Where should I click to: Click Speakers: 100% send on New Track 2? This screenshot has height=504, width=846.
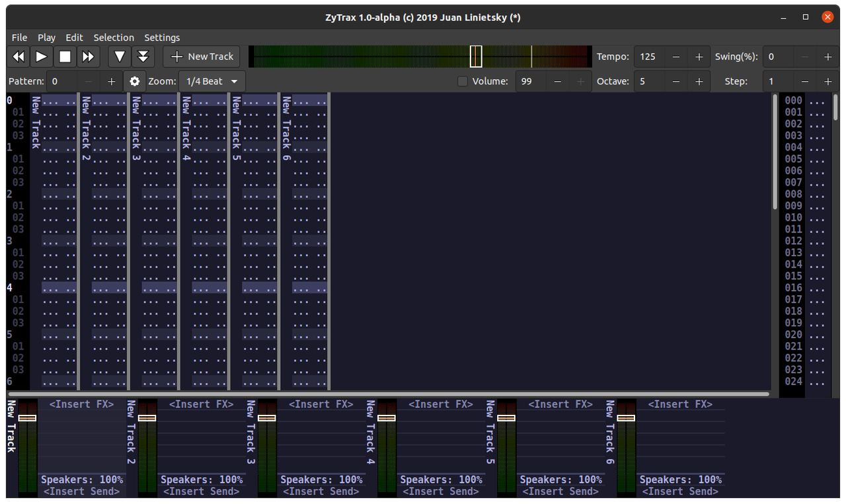(x=201, y=480)
